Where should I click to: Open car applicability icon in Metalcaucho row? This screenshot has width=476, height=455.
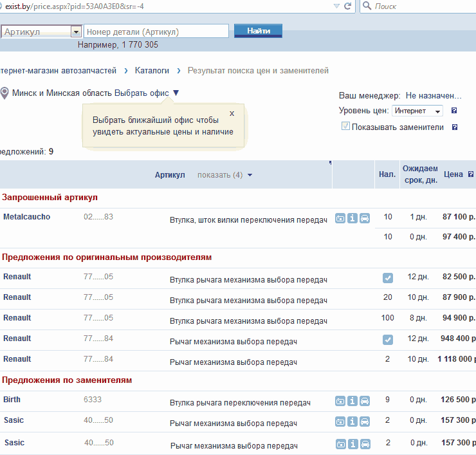point(365,218)
